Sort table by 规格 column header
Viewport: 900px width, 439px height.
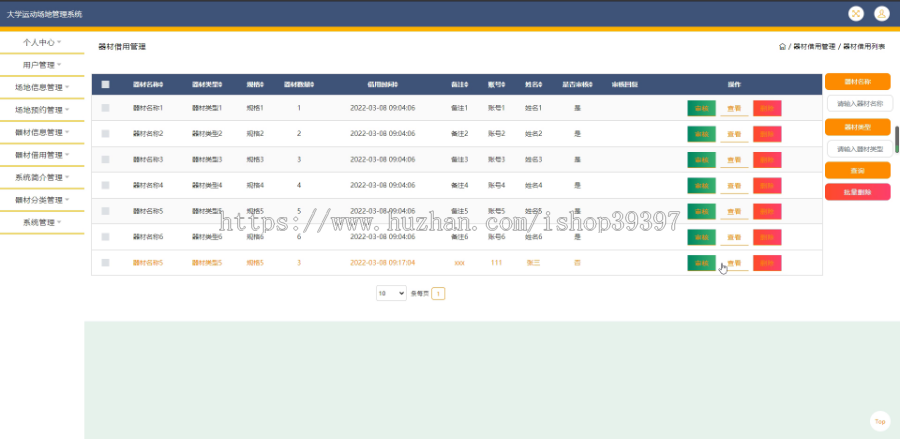(x=255, y=84)
